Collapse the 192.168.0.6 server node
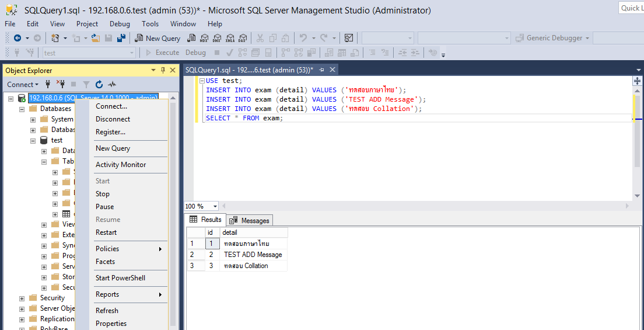The height and width of the screenshot is (330, 644). click(x=11, y=98)
